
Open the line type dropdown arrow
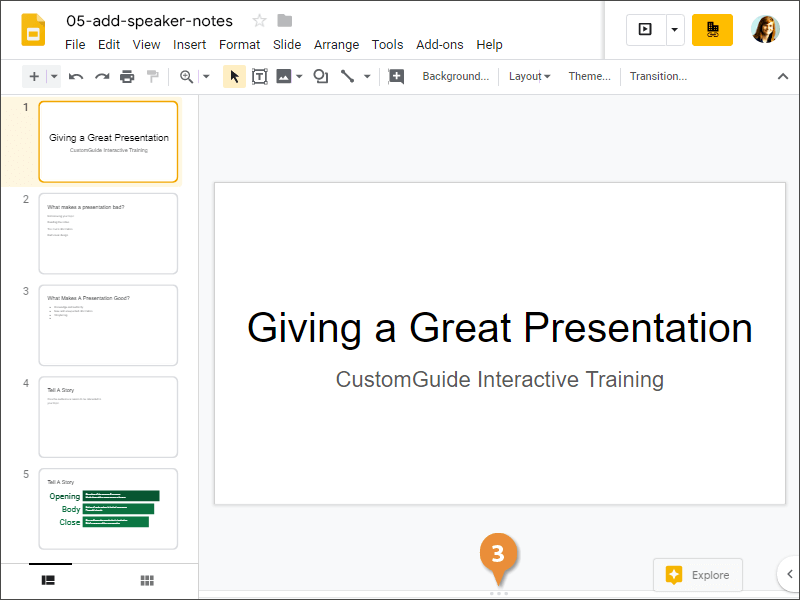point(367,77)
